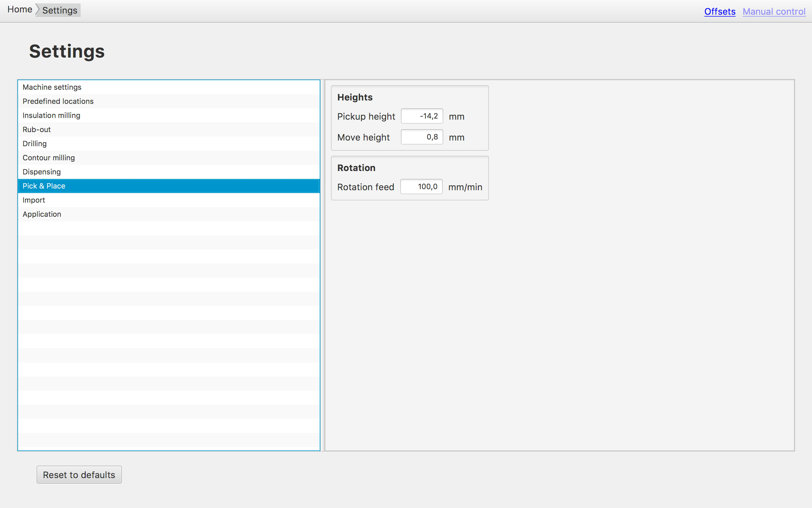Select Machine settings in the list
812x508 pixels.
pos(169,87)
